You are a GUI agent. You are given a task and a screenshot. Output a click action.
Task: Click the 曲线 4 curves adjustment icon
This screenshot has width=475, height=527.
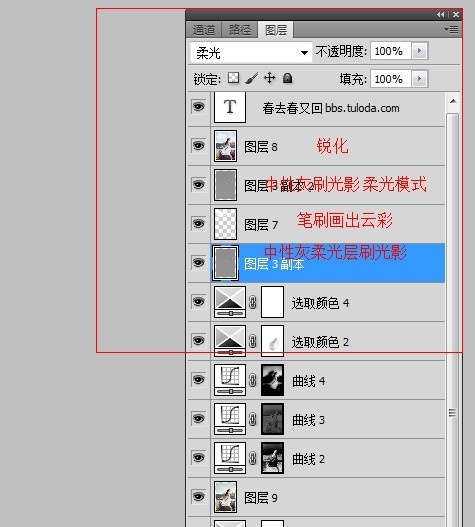pos(230,380)
